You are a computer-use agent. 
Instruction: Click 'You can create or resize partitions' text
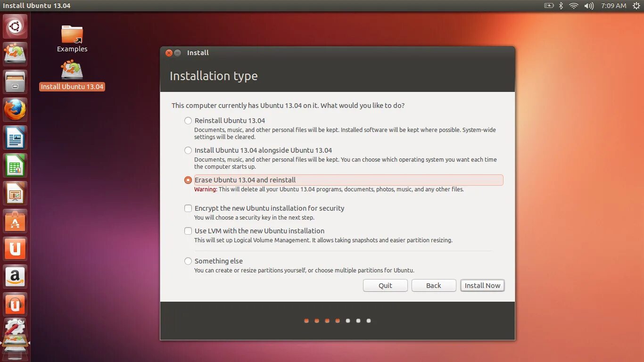point(304,271)
